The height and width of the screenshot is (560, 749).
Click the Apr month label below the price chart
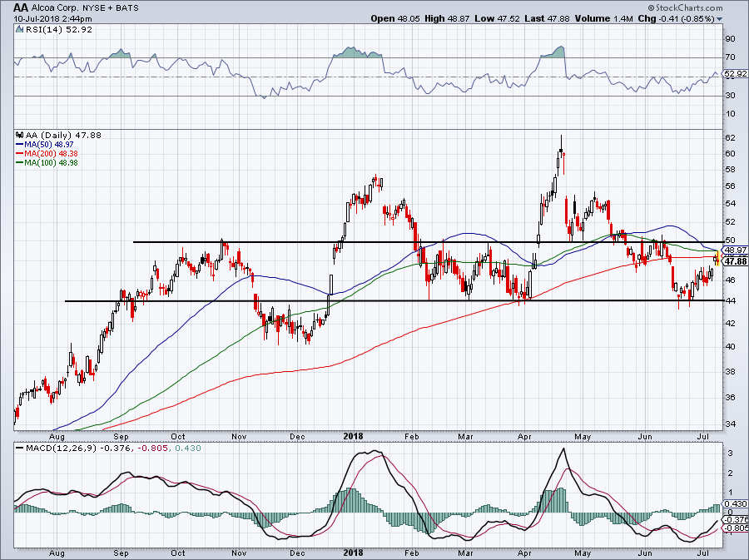524,437
